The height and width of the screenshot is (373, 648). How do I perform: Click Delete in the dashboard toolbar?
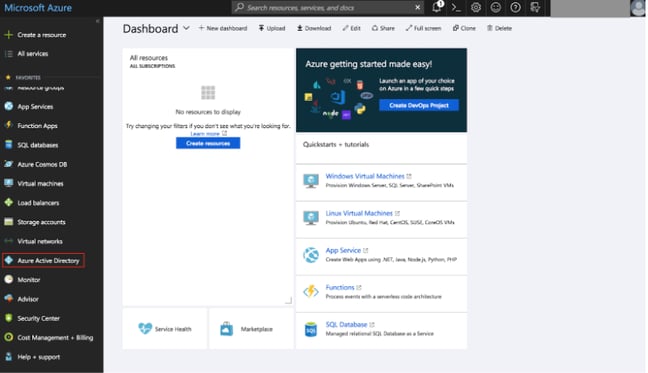[x=499, y=28]
